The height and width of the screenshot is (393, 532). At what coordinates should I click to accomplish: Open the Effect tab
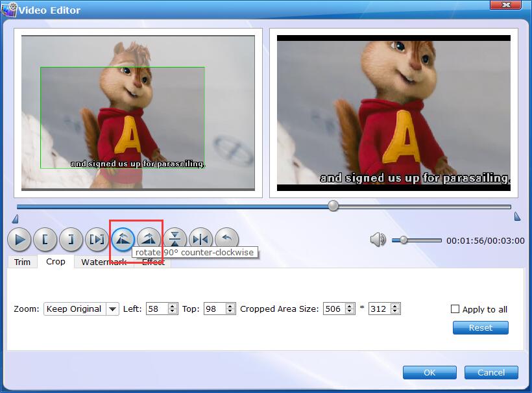pos(153,262)
